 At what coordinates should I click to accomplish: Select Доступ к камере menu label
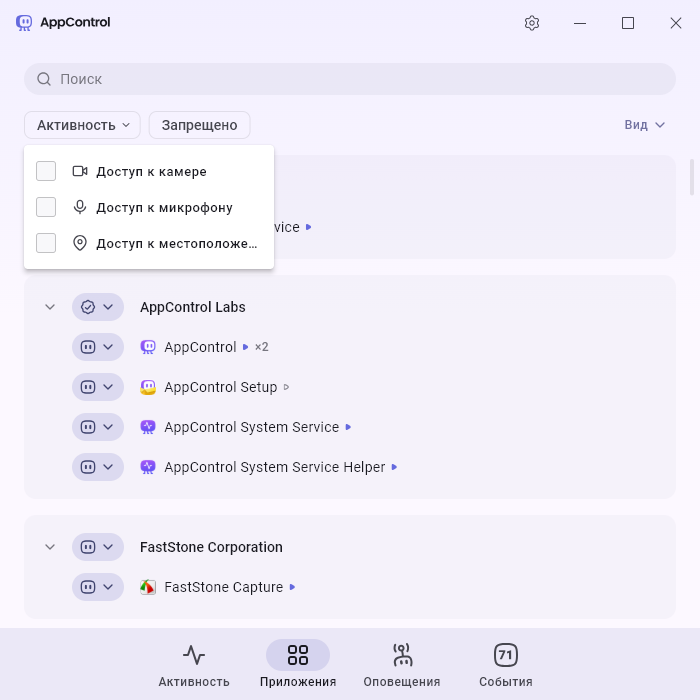(x=151, y=171)
